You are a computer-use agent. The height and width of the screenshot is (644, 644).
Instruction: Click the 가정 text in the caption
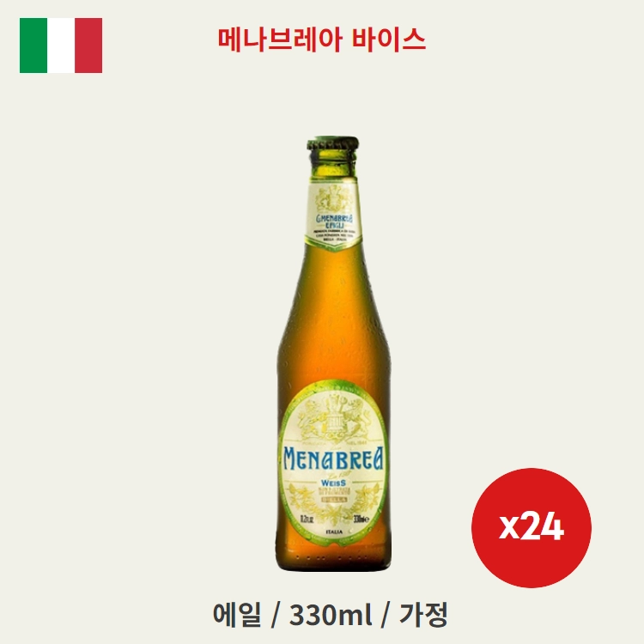pos(423,615)
